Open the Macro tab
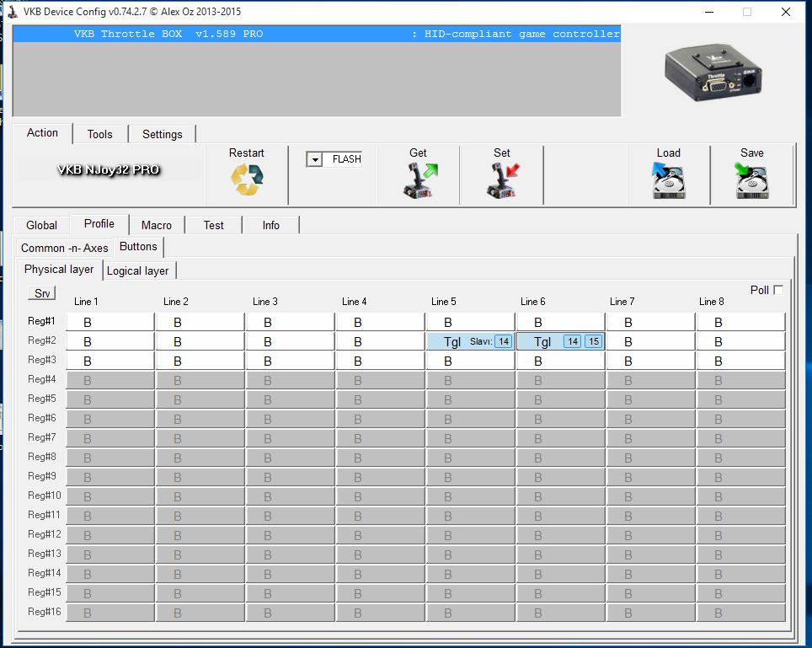The height and width of the screenshot is (648, 812). click(x=157, y=225)
